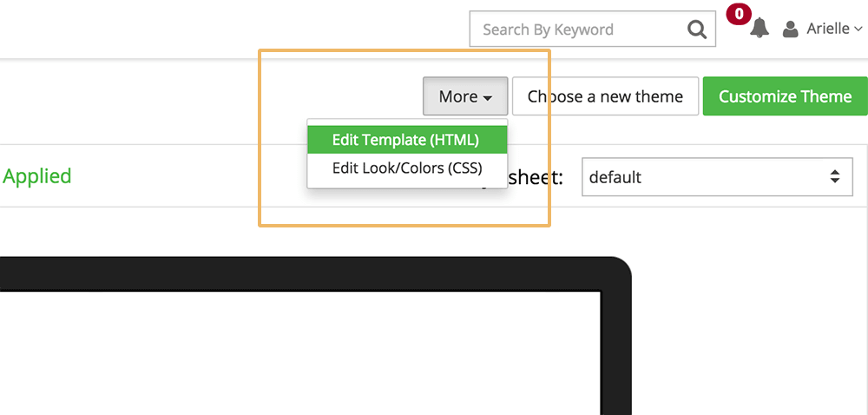Click the sheet: label beside the dropdown

click(535, 178)
